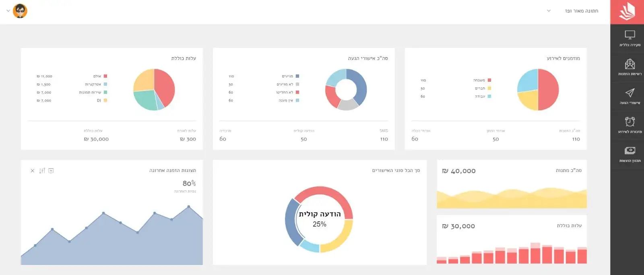Image resolution: width=644 pixels, height=275 pixels.
Task: Click the red אולם legend swatch
Action: (105, 76)
